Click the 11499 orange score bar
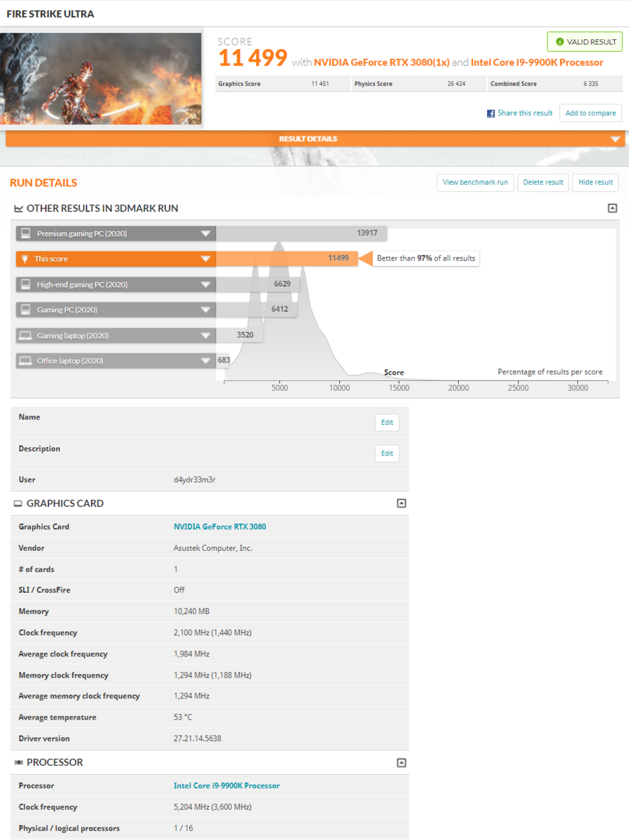Viewport: 629px width, 840px height. [287, 259]
